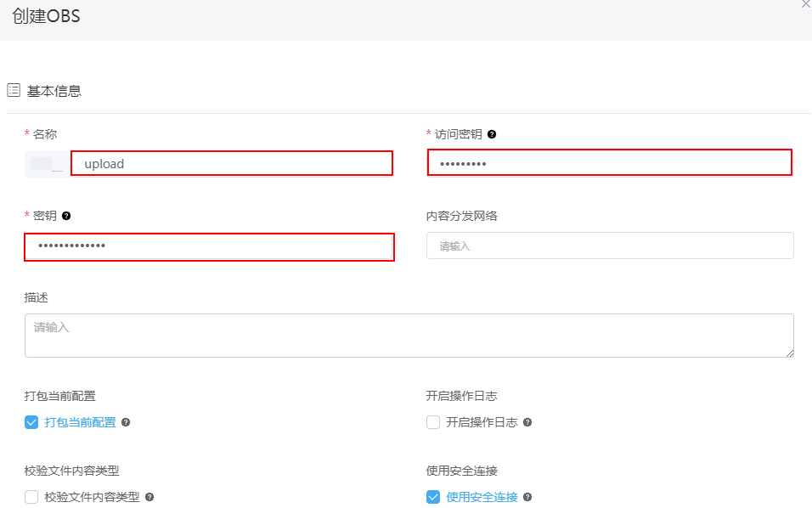Click the 使用安全连接 blue label text
Viewport: 812px width, 508px height.
pyautogui.click(x=482, y=497)
